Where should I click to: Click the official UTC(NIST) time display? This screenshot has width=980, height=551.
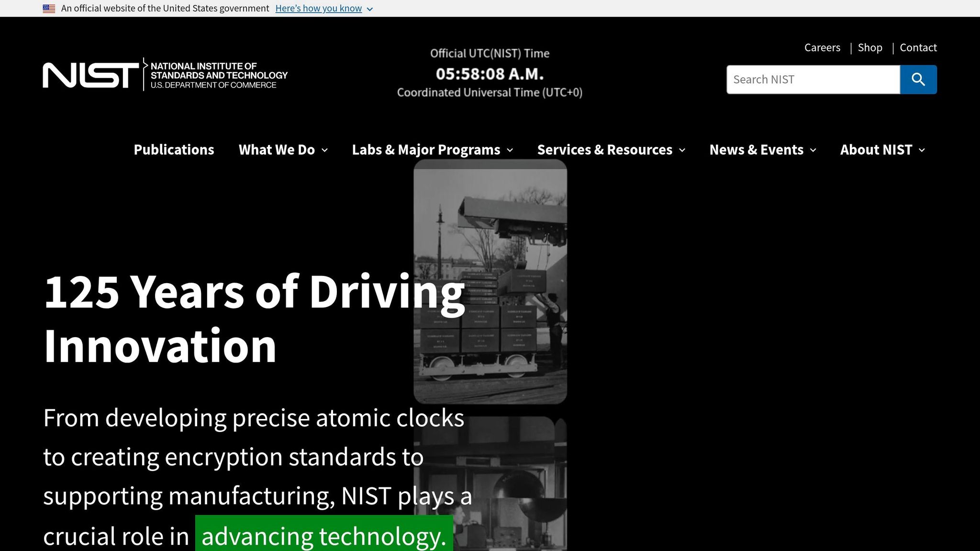coord(489,74)
